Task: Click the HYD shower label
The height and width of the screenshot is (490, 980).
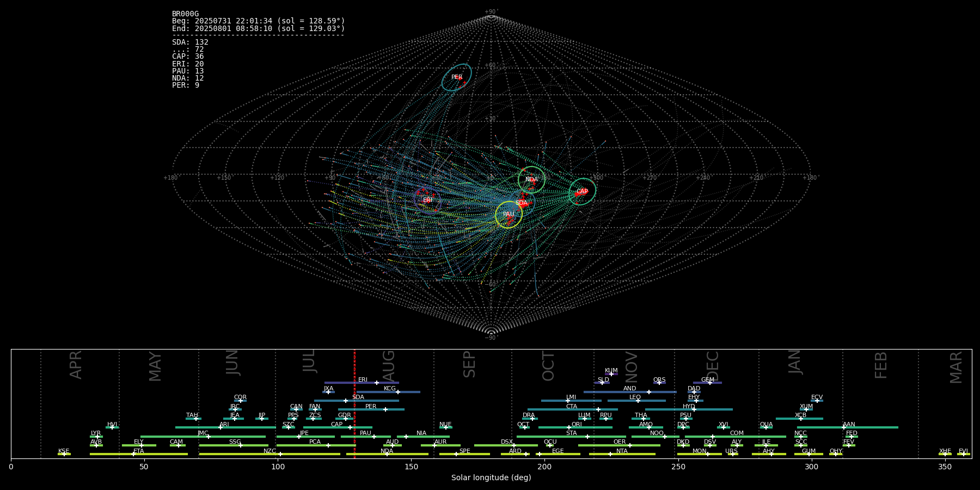Action: click(x=689, y=407)
